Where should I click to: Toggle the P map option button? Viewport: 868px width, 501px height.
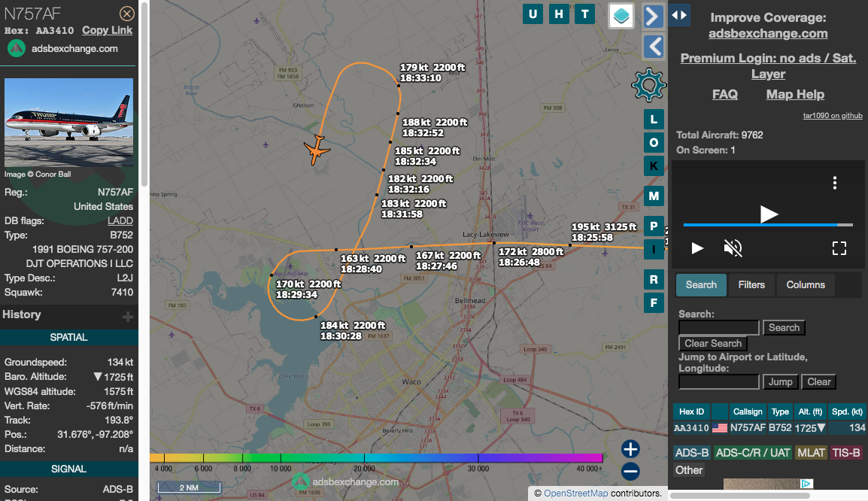(x=654, y=226)
